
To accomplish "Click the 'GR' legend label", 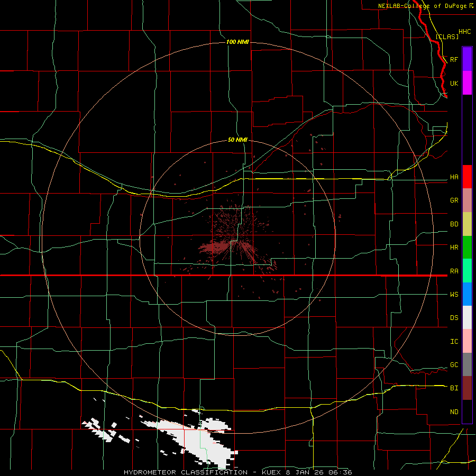I will pos(454,200).
